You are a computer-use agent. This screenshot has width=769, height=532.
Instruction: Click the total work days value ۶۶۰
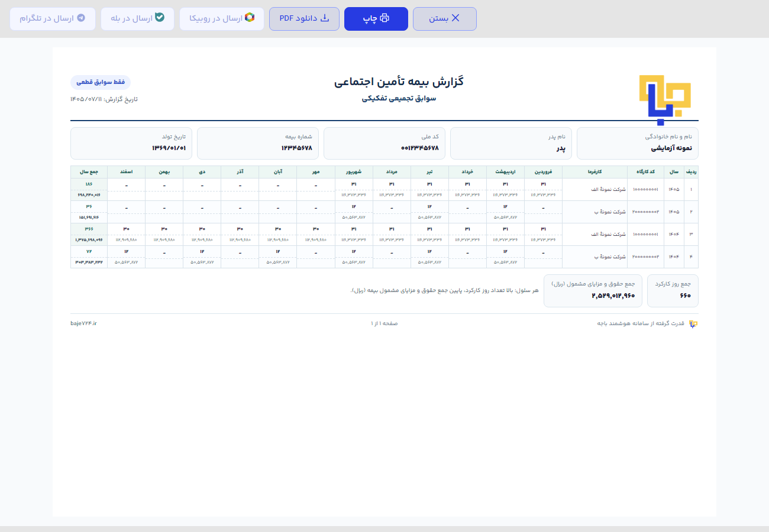(x=685, y=296)
